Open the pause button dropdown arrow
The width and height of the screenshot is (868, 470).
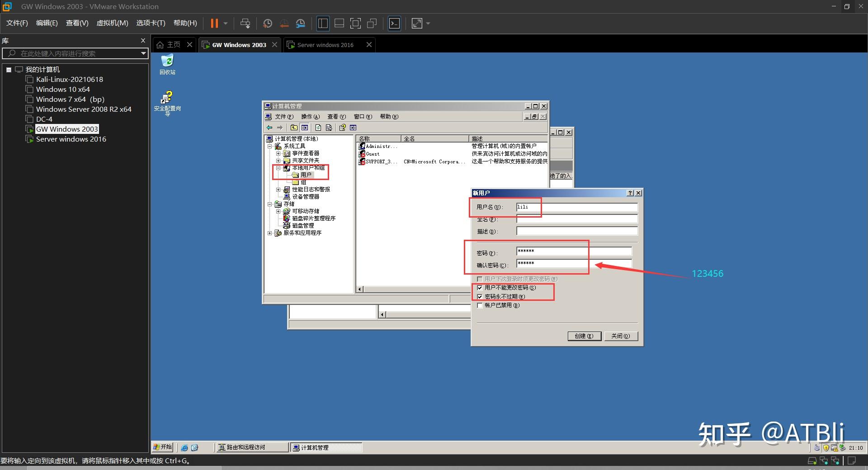[x=226, y=23]
